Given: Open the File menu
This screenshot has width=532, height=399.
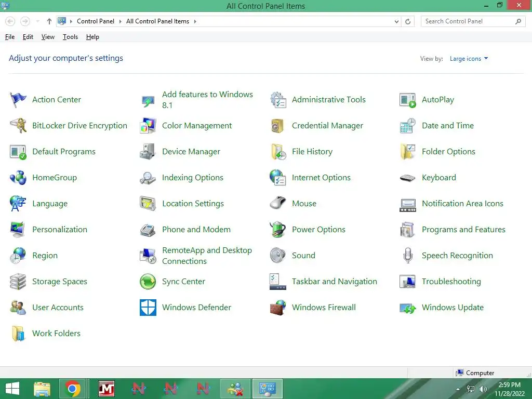Looking at the screenshot, I should tap(10, 37).
